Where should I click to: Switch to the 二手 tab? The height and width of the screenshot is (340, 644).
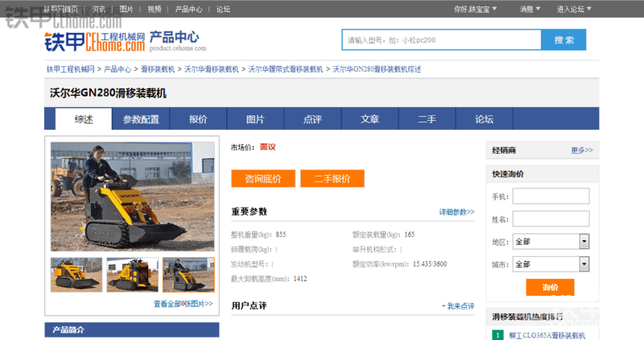427,119
